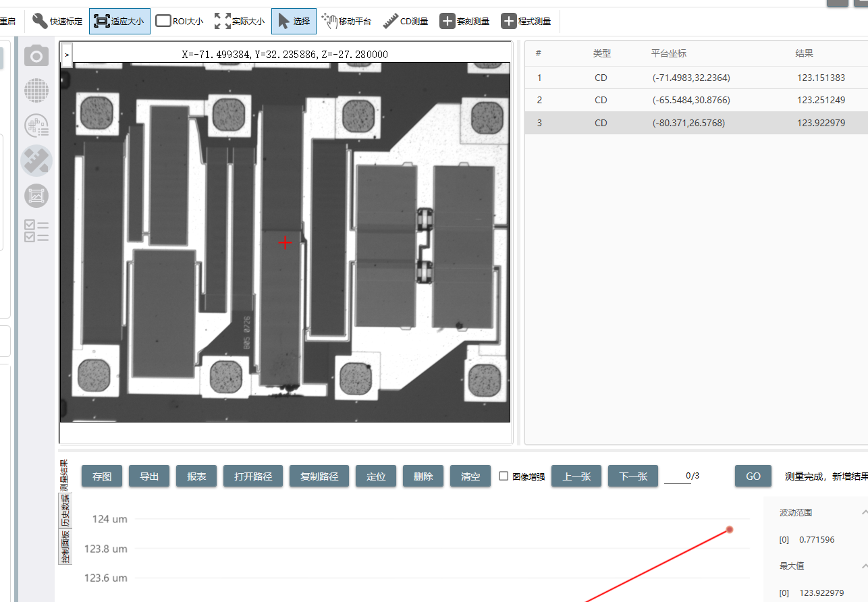The width and height of the screenshot is (868, 602).
Task: Enable the 图像增强 checkbox
Action: pos(504,476)
